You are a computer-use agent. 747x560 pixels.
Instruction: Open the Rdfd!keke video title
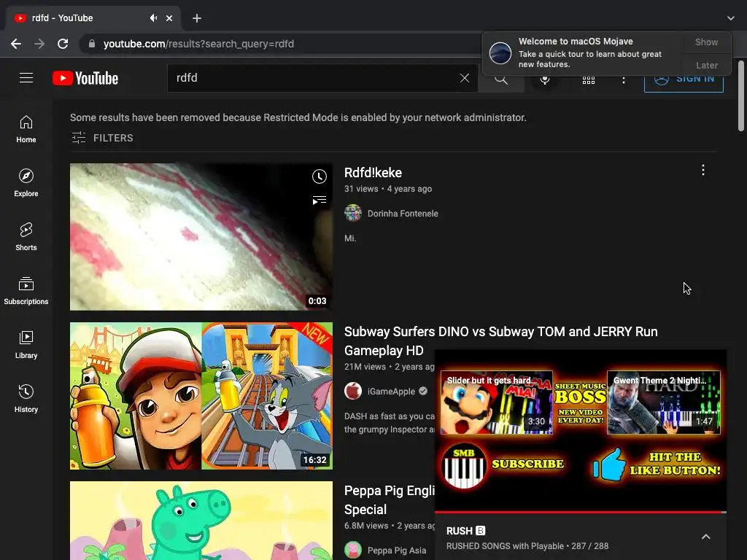[373, 172]
